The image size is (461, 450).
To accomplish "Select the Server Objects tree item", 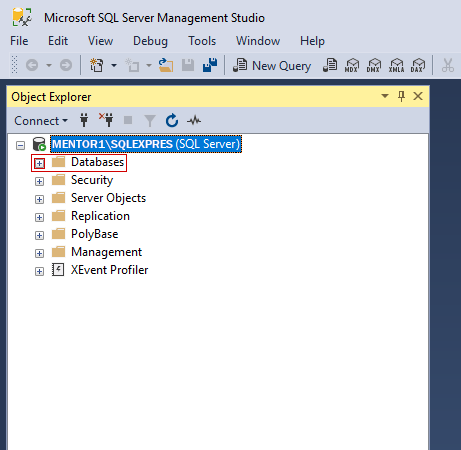I will (x=108, y=198).
